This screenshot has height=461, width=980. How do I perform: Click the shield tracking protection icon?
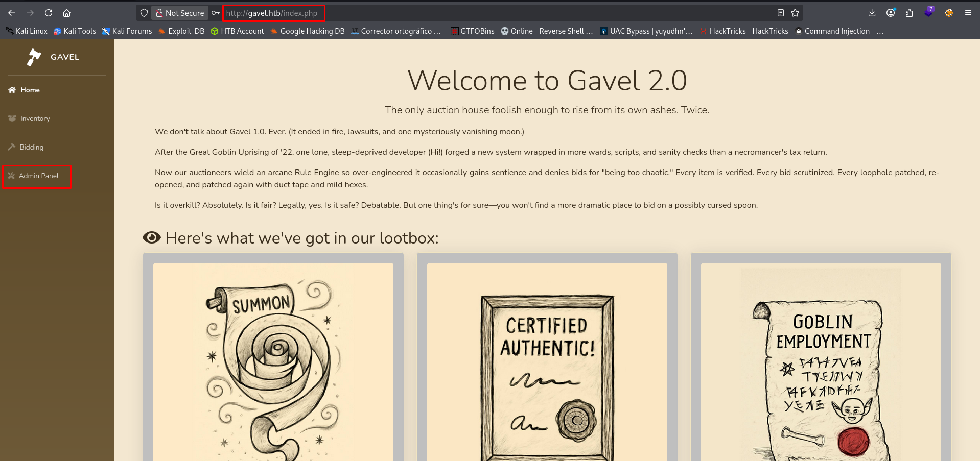click(144, 13)
